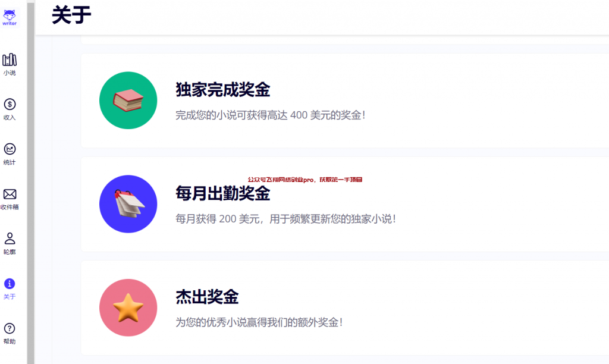Click the 每月获得 200 美元 description text
This screenshot has height=364, width=609.
click(x=285, y=219)
